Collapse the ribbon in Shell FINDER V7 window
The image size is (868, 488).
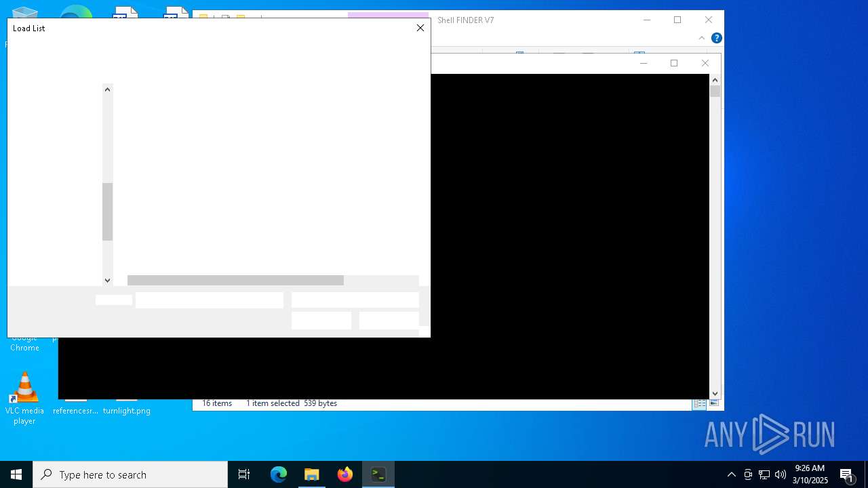click(x=702, y=38)
